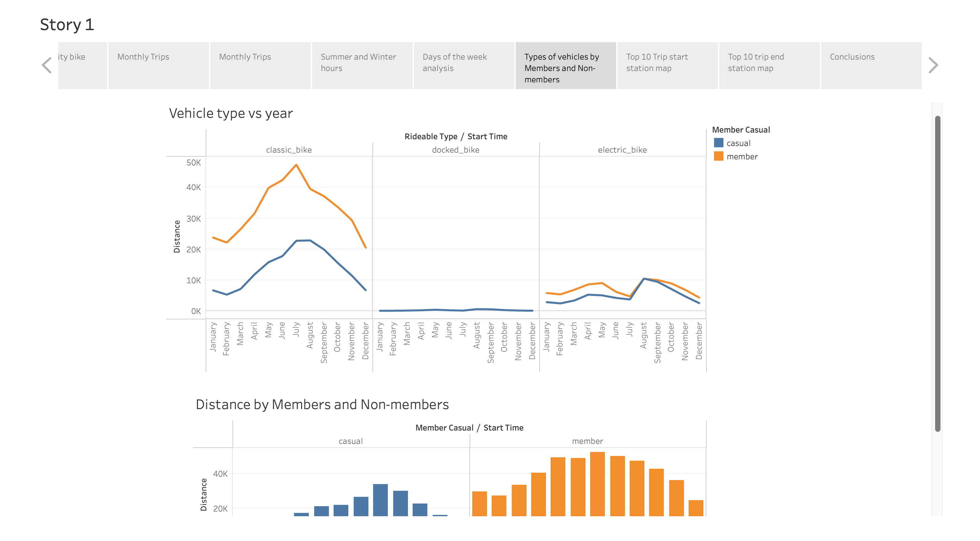Click the flat docked_bike casual line
Screen dimensions: 980x541
(457, 310)
